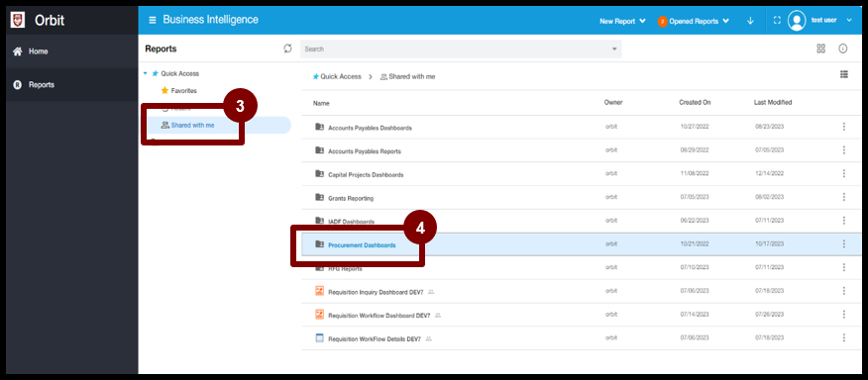Open more options for Capital Projects Dashboards
Image resolution: width=868 pixels, height=380 pixels.
click(x=843, y=174)
